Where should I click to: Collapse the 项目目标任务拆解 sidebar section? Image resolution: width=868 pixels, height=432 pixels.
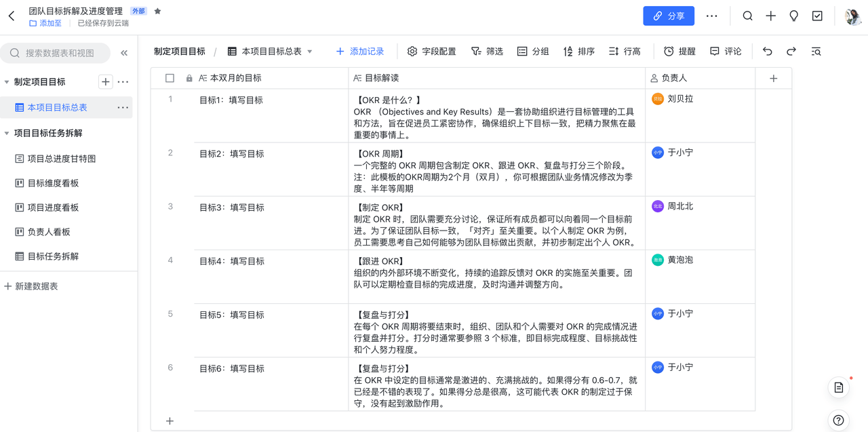tap(7, 134)
